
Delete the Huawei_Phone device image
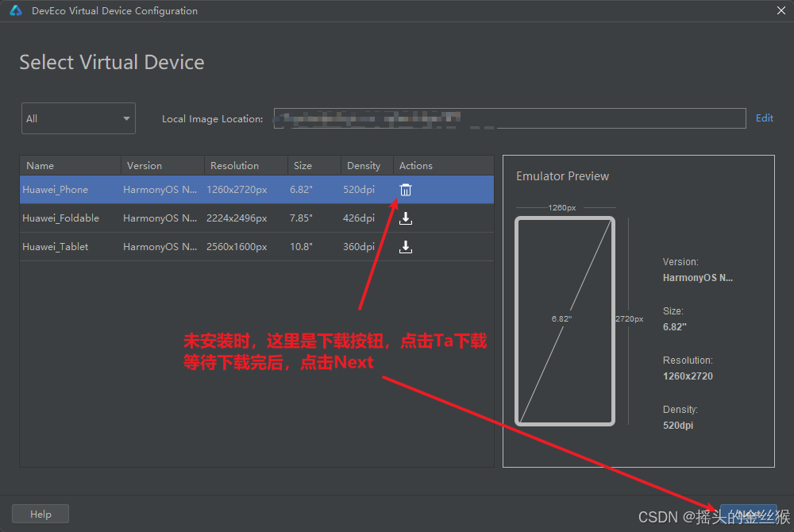[406, 190]
